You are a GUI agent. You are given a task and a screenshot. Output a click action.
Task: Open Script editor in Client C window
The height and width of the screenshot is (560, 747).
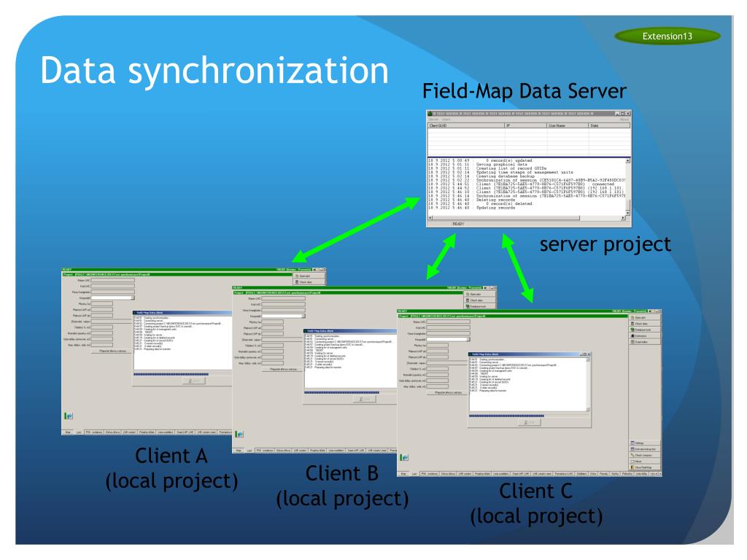[645, 342]
